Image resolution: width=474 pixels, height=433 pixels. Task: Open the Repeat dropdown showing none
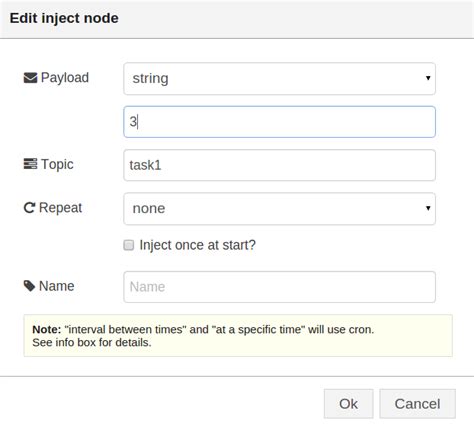coord(279,209)
